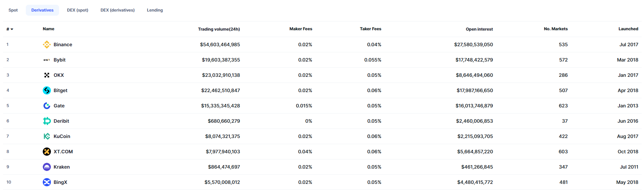Click the XT.COM logo icon
The width and height of the screenshot is (644, 190).
tap(47, 152)
